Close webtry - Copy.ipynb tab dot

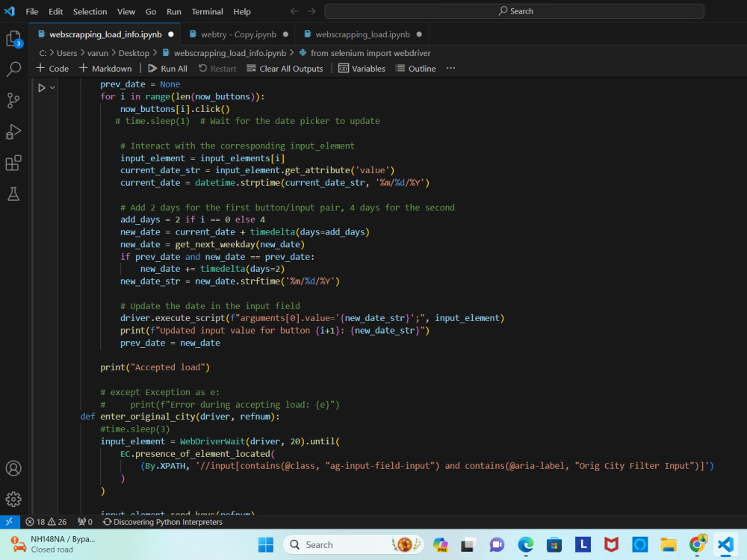285,34
